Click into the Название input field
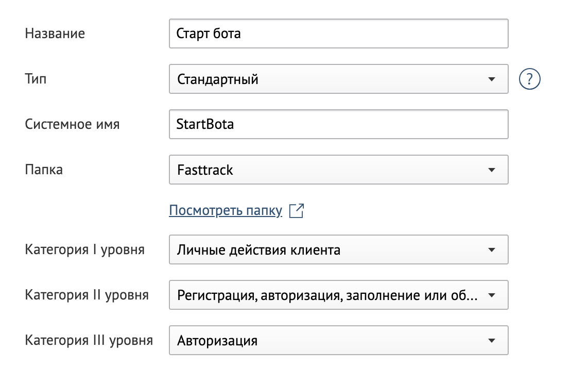The height and width of the screenshot is (366, 588). [338, 34]
